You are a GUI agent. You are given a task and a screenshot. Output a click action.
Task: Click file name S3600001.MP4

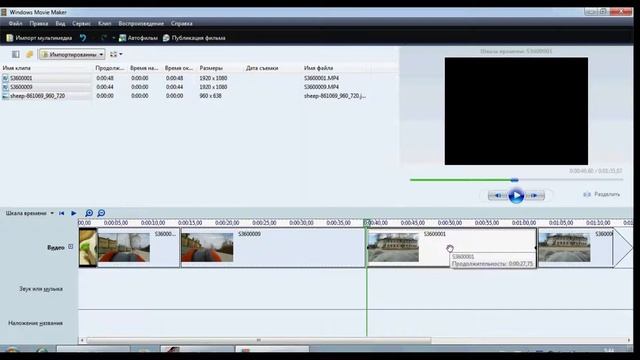click(x=321, y=78)
